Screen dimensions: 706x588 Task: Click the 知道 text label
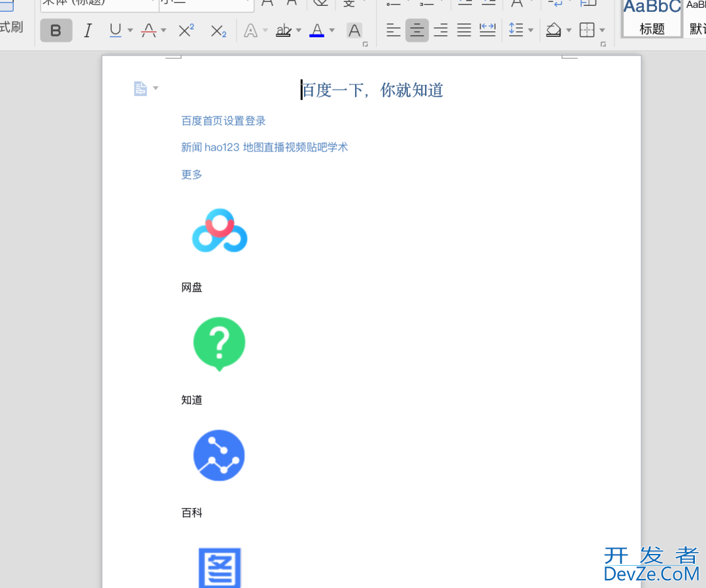192,400
